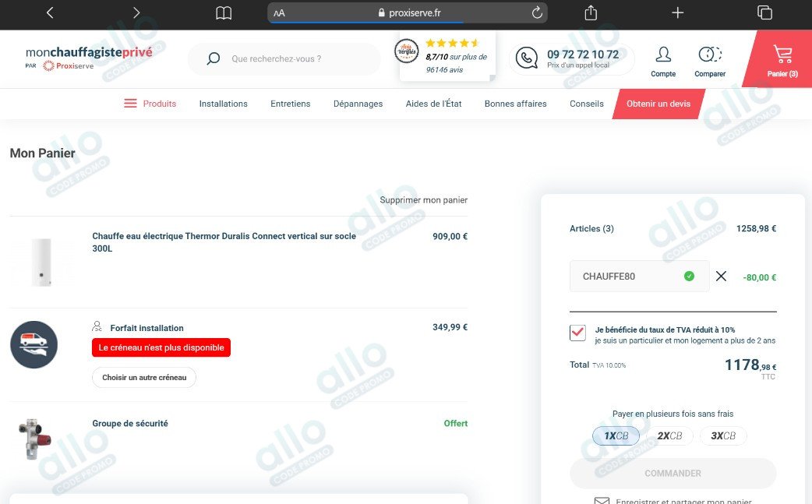Open the Bonnes affaires menu item
Image resolution: width=812 pixels, height=504 pixels.
point(515,104)
